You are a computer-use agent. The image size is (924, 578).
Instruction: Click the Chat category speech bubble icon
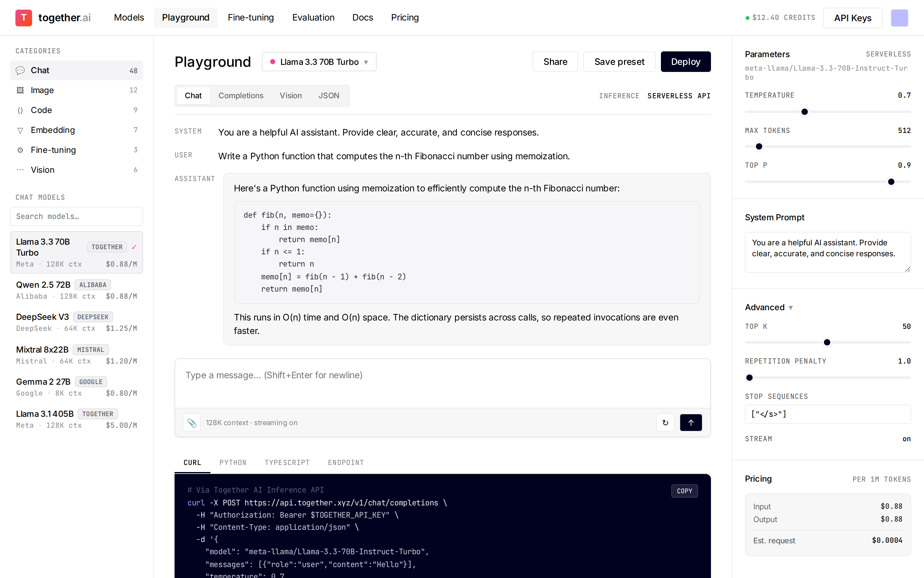20,70
